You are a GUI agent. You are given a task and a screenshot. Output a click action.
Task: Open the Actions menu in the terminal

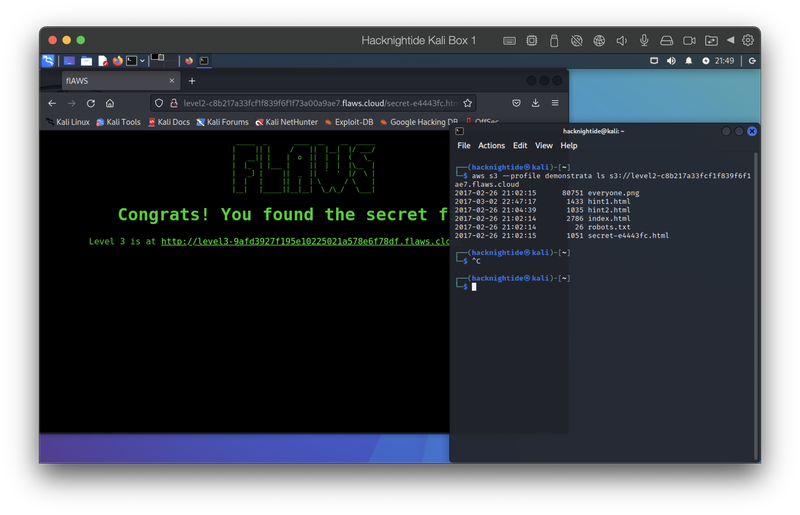click(491, 146)
